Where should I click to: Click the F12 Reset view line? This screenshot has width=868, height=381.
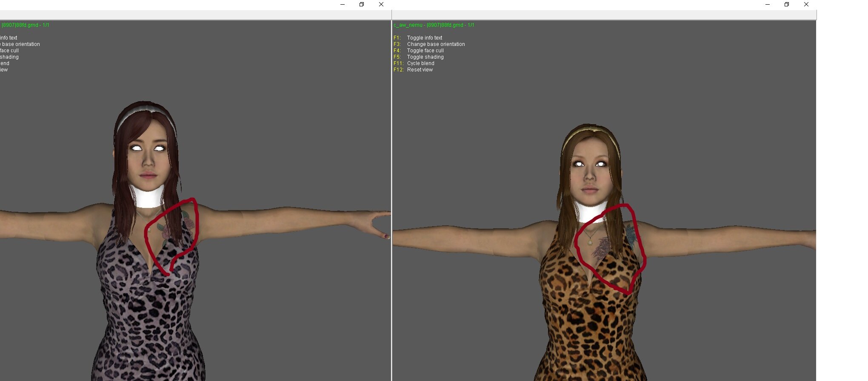420,70
